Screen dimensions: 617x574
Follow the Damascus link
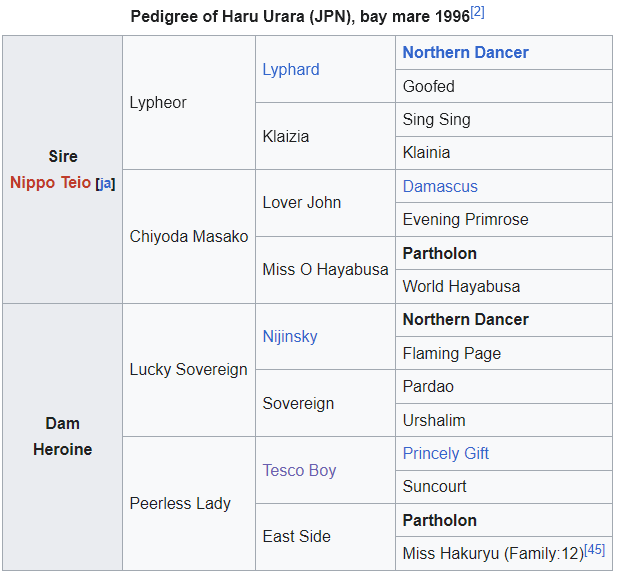pos(440,186)
